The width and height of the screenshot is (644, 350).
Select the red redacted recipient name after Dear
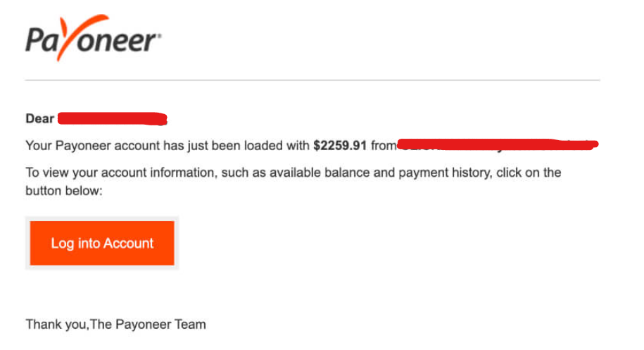[x=112, y=119]
